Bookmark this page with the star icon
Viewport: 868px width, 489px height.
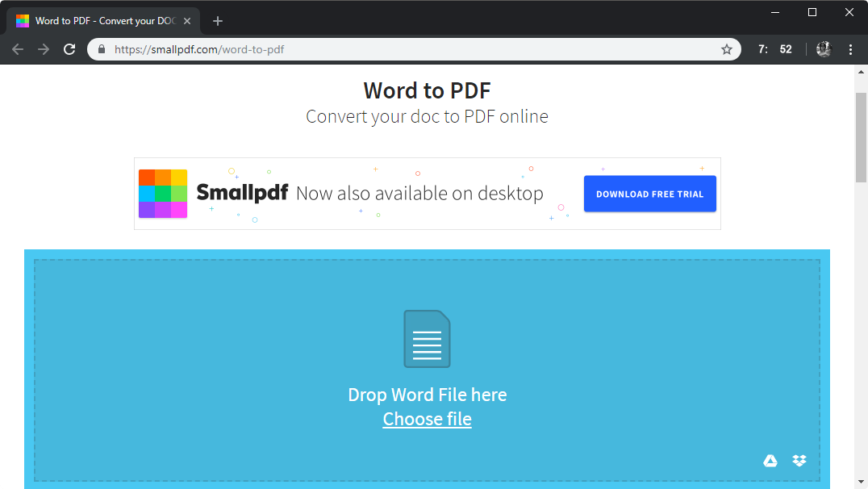coord(726,49)
